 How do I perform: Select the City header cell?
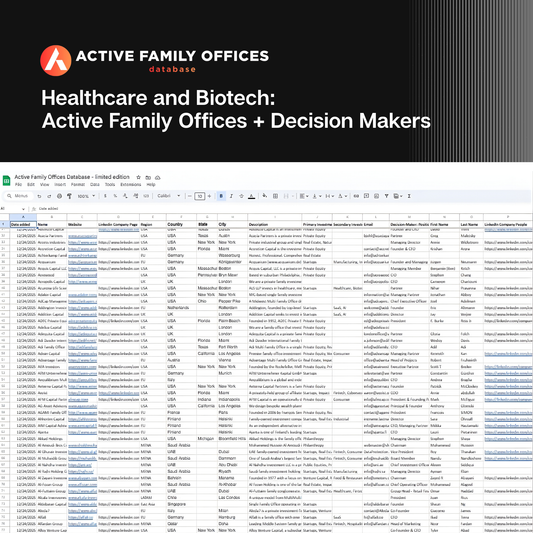pos(233,224)
